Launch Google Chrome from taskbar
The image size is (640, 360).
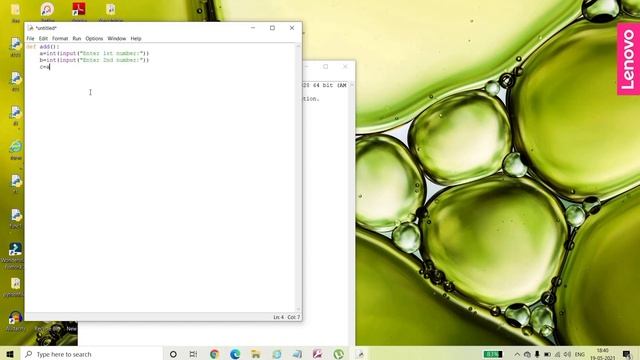(214, 354)
